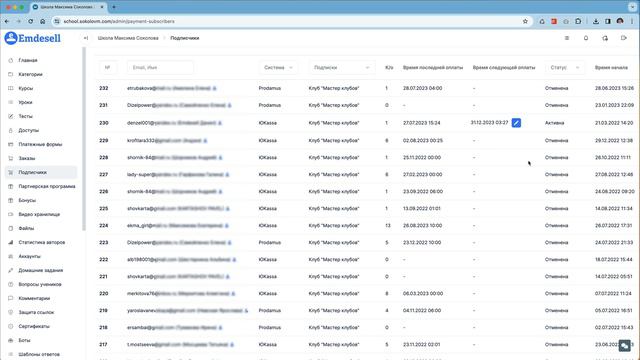Click the Заказы cart icon
The height and width of the screenshot is (360, 640).
click(x=11, y=158)
